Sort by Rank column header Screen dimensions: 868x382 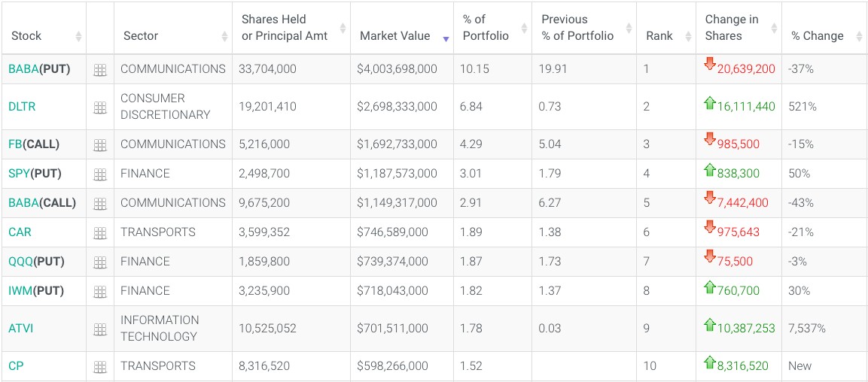[659, 36]
